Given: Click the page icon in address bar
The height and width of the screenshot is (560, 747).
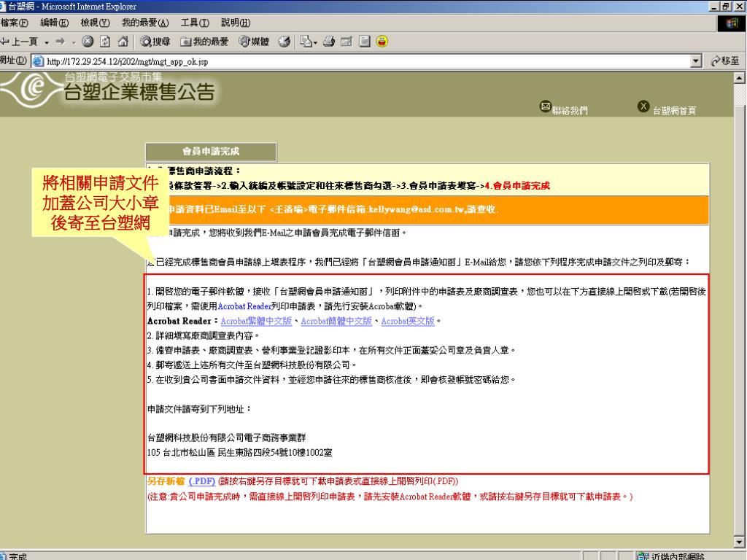Looking at the screenshot, I should 38,61.
